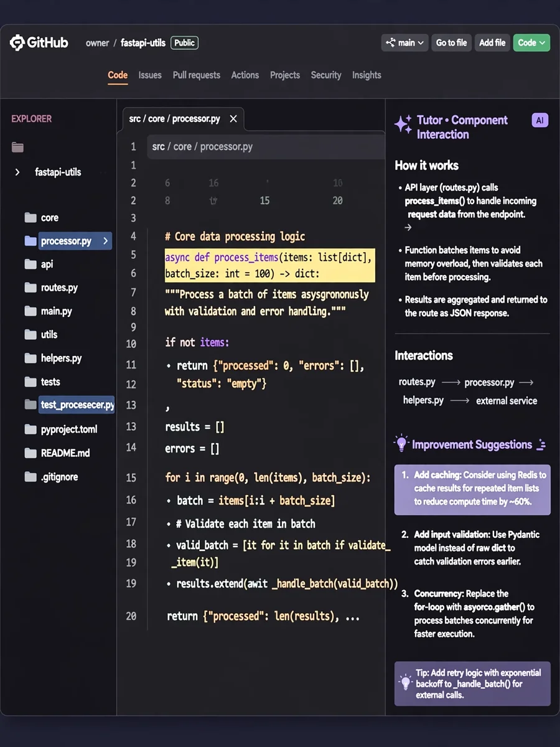Image resolution: width=560 pixels, height=747 pixels.
Task: Select the Add caching suggestion card
Action: click(472, 489)
